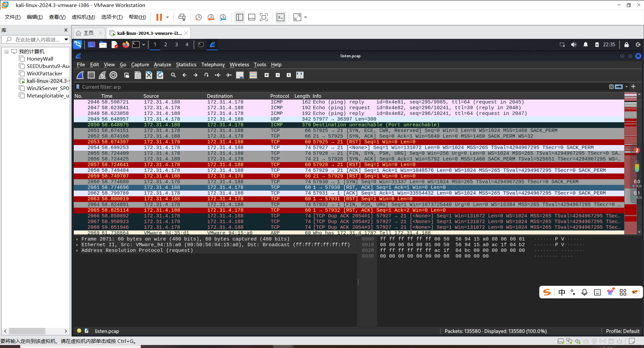Open the display filter history dropdown
The width and height of the screenshot is (644, 348).
(x=627, y=87)
